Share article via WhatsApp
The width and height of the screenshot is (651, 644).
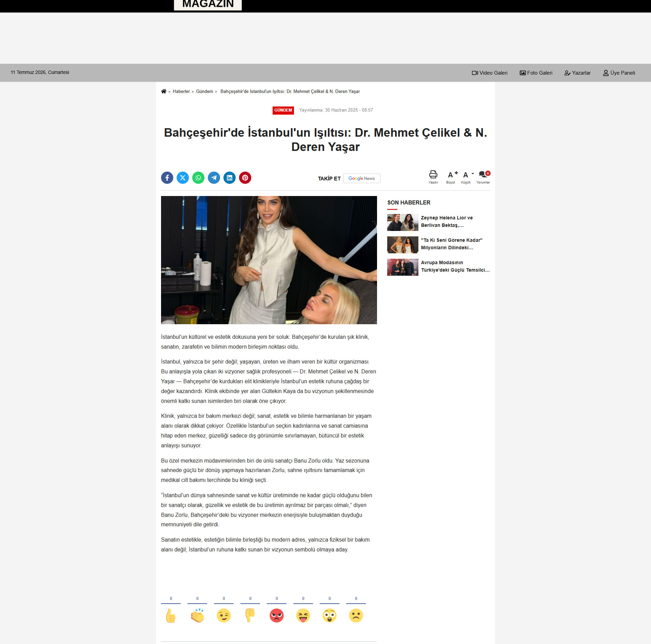click(x=198, y=178)
